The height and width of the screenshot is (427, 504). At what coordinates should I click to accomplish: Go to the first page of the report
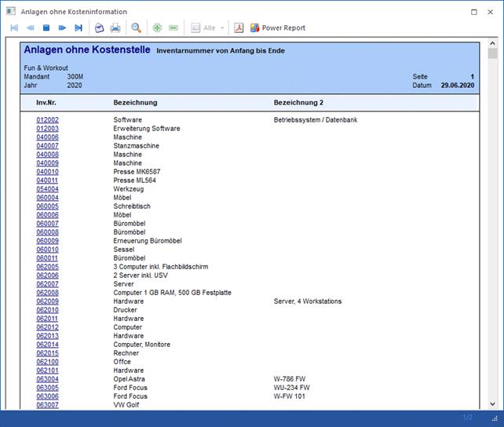14,28
